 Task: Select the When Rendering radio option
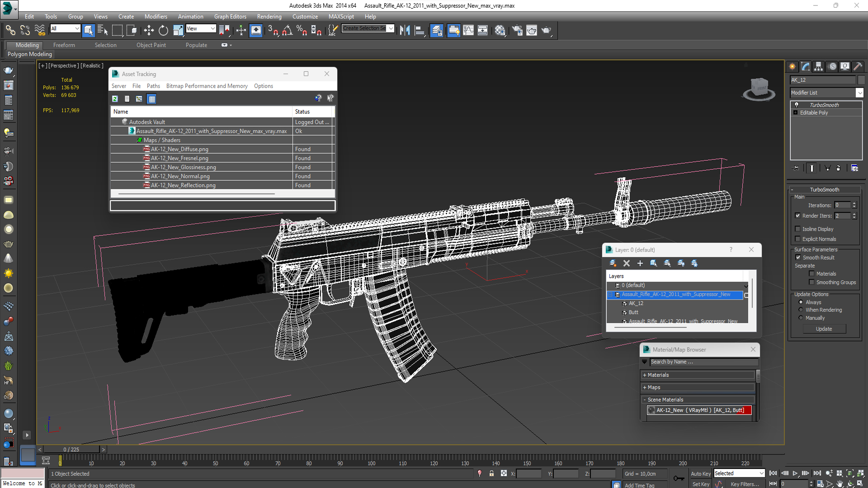click(x=801, y=310)
